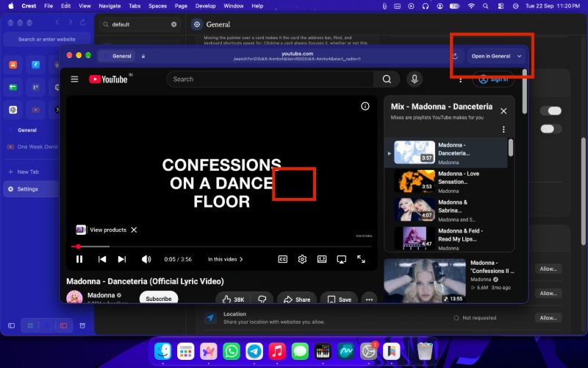Show video info card icon
588x368 pixels.
365,106
